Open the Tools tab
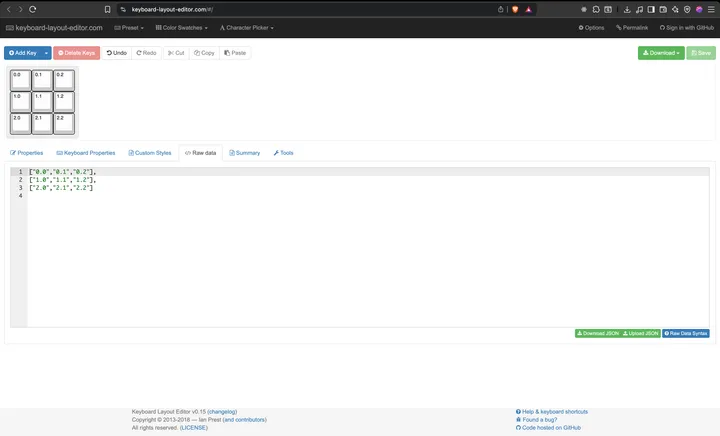720x436 pixels. [x=283, y=153]
